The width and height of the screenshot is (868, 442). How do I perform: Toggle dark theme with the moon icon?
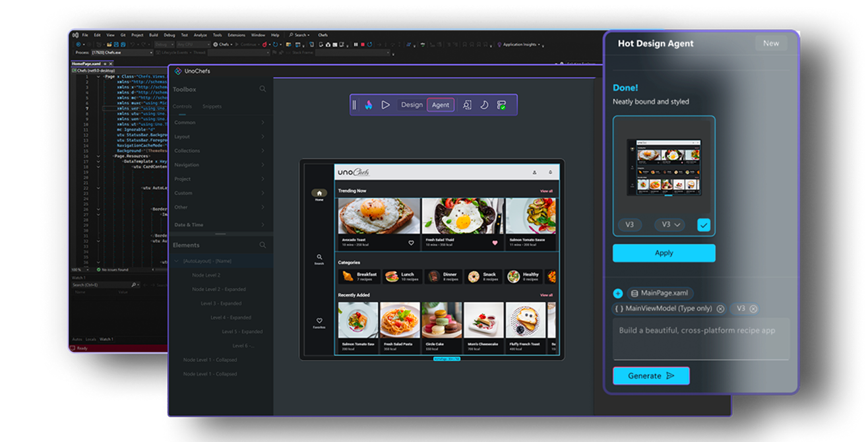coord(484,105)
